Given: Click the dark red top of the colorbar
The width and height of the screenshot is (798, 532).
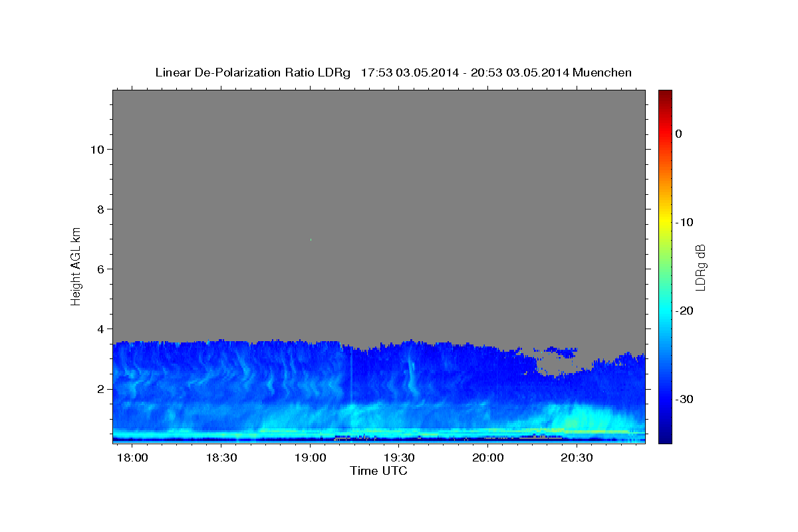Looking at the screenshot, I should pyautogui.click(x=665, y=94).
